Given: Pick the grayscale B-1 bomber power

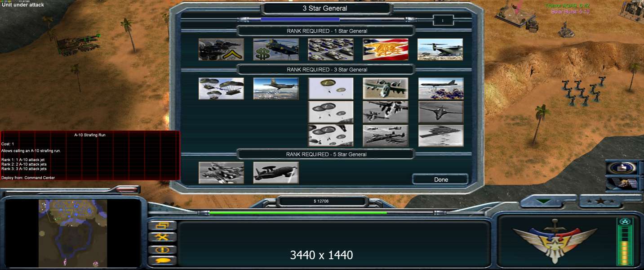Looking at the screenshot, I should (440, 112).
